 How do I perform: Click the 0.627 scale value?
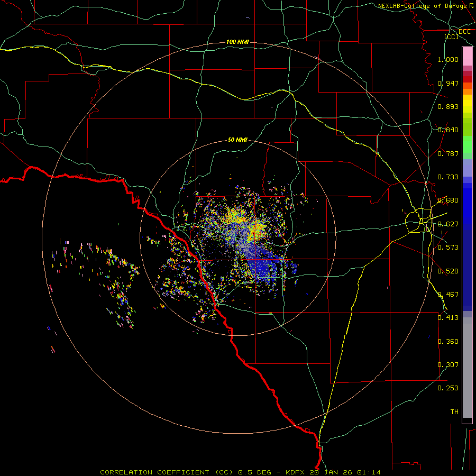pos(448,224)
